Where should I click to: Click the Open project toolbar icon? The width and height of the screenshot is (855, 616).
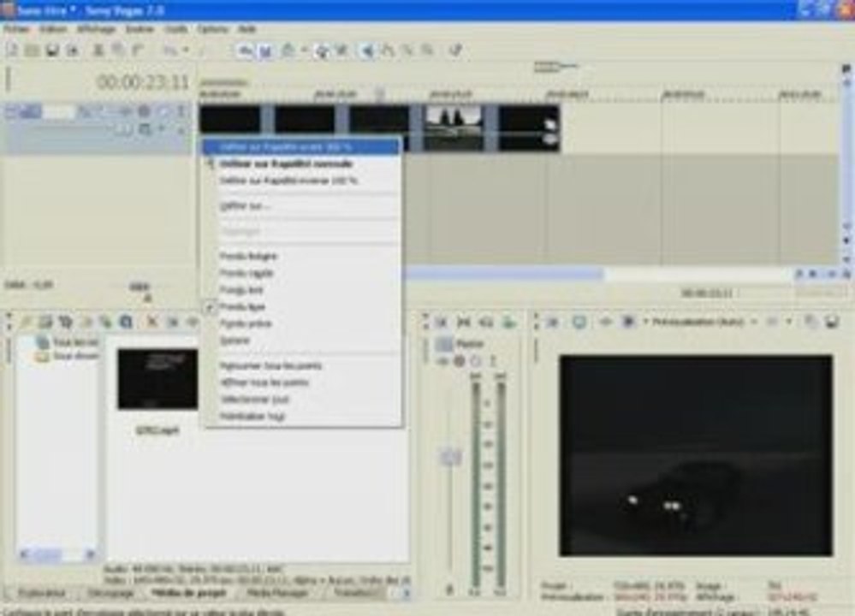32,50
